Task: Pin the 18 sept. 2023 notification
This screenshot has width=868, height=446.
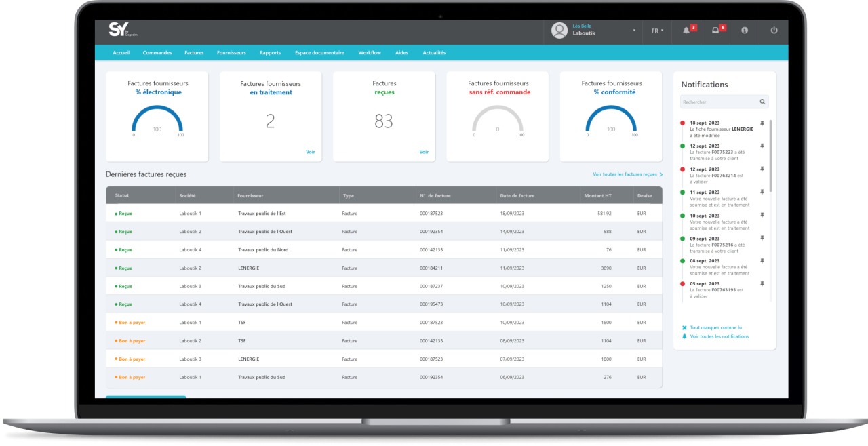Action: pyautogui.click(x=762, y=123)
